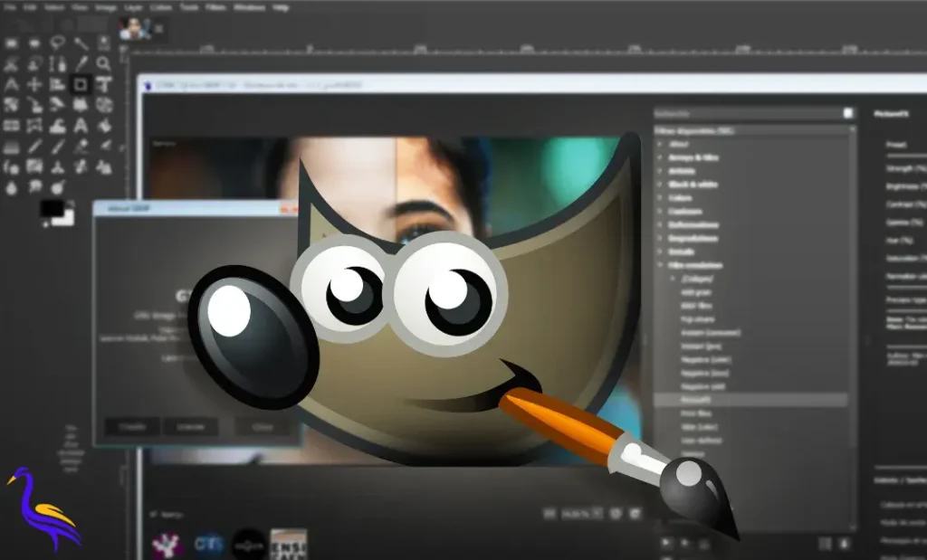This screenshot has width=927, height=560.
Task: Click License in the About dialog
Action: tap(190, 426)
